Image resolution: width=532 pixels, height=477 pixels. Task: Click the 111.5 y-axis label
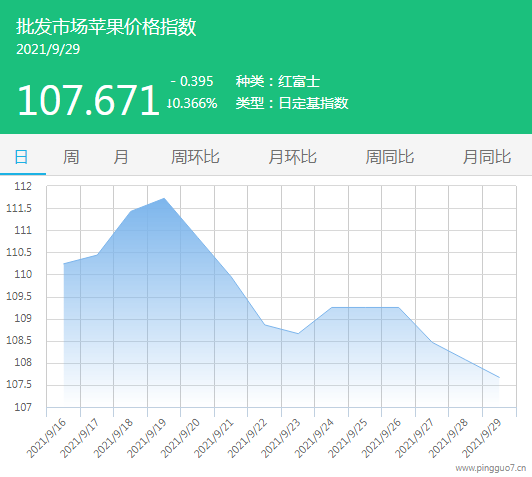click(x=19, y=208)
